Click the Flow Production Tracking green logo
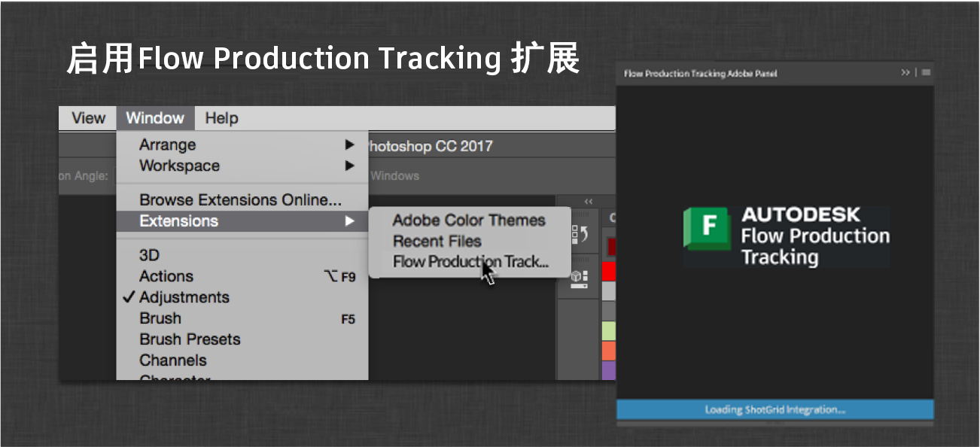This screenshot has width=980, height=447. tap(706, 229)
